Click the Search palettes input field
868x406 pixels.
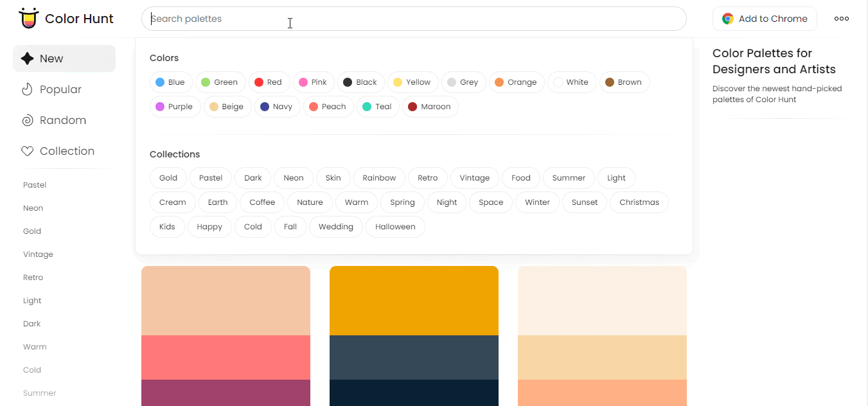[414, 19]
